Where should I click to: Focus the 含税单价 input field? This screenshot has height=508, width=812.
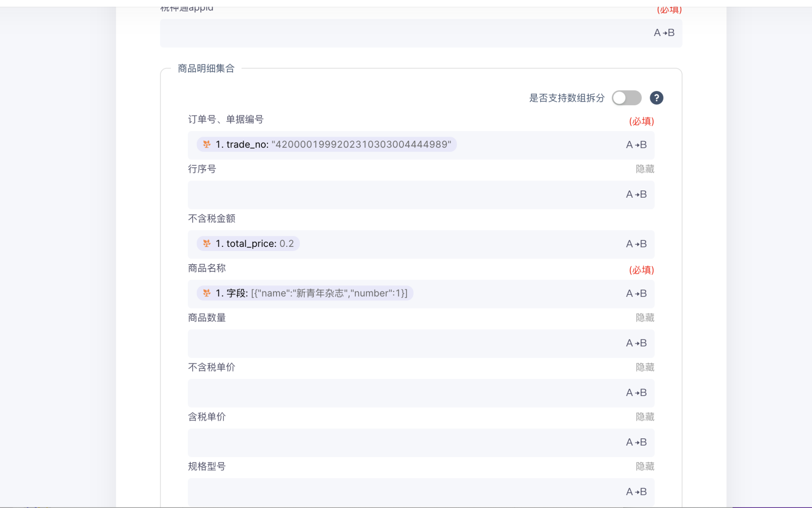click(x=421, y=442)
